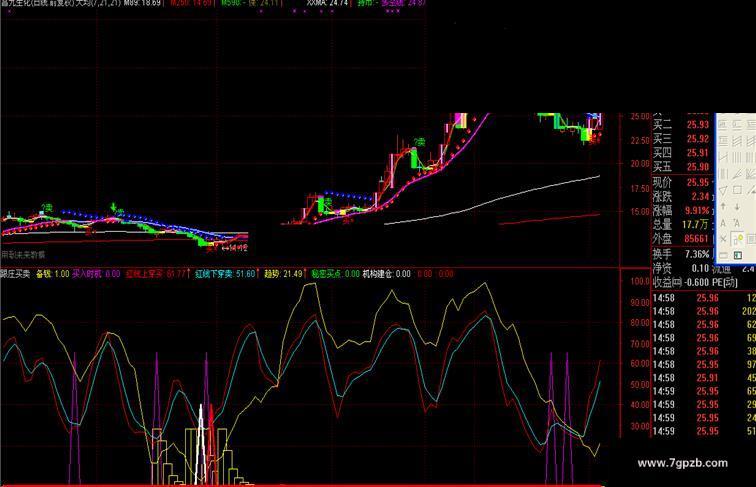This screenshot has width=756, height=487.
Task: Click the first icon in palette top row
Action: (723, 124)
